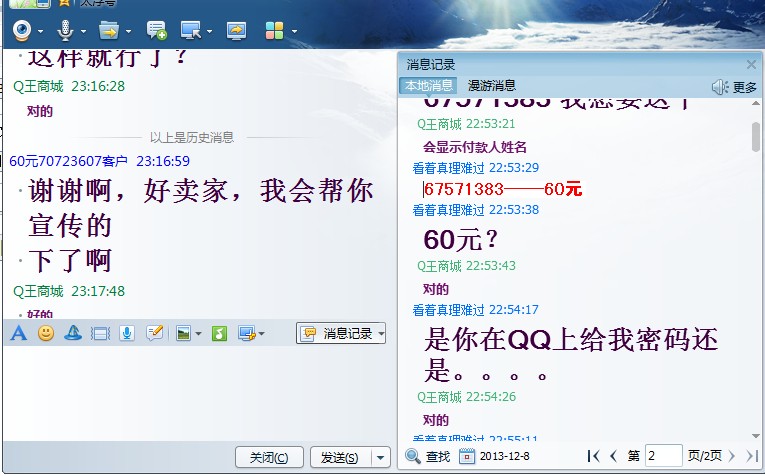This screenshot has width=765, height=476.
Task: Click the message input text area
Action: (199, 393)
